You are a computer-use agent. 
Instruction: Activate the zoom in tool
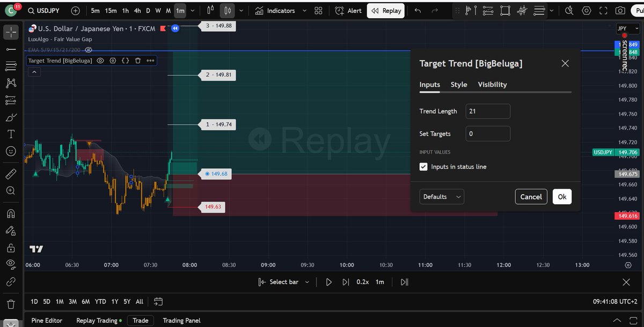11,191
